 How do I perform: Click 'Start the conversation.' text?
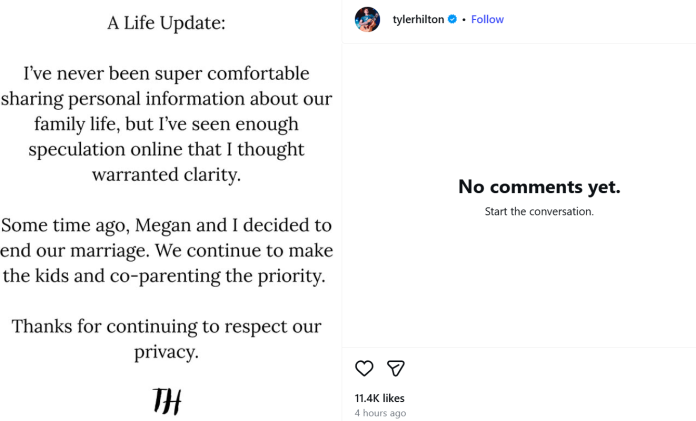[539, 212]
